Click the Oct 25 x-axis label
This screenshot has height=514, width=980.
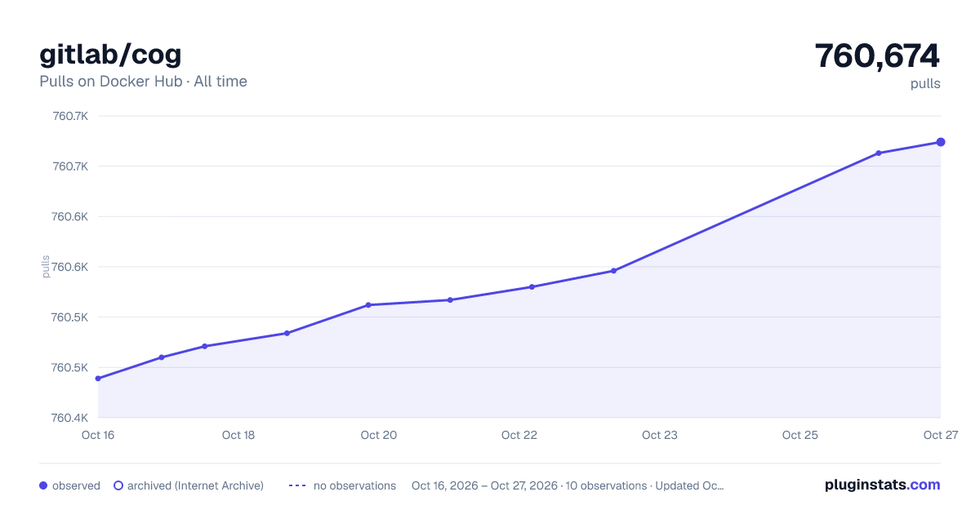pos(800,435)
